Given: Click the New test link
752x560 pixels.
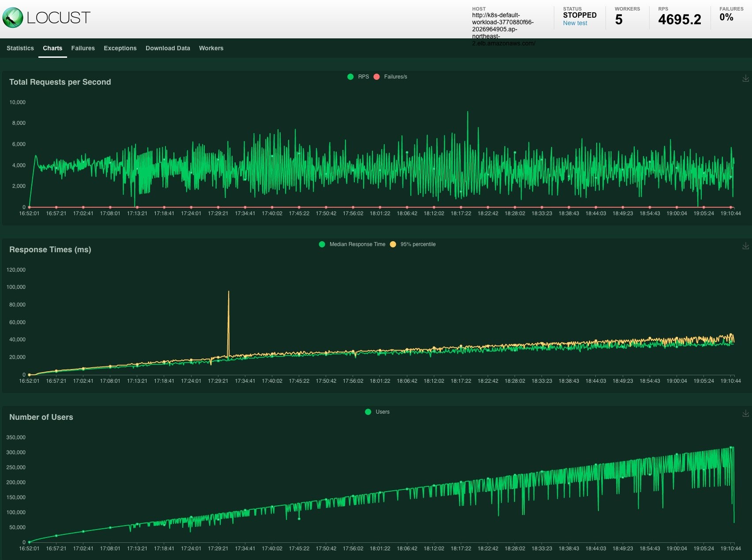Looking at the screenshot, I should (x=575, y=23).
